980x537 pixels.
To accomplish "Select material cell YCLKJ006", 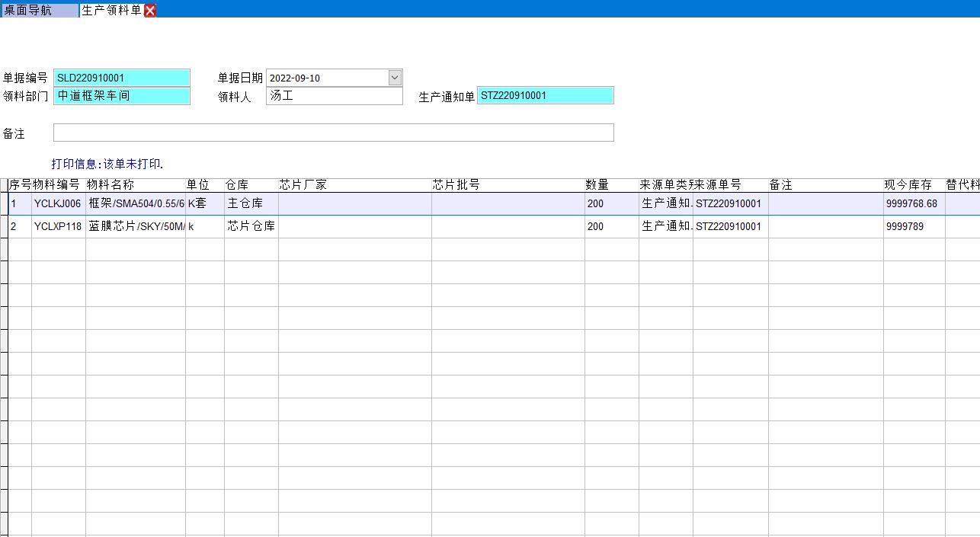I will pos(58,204).
